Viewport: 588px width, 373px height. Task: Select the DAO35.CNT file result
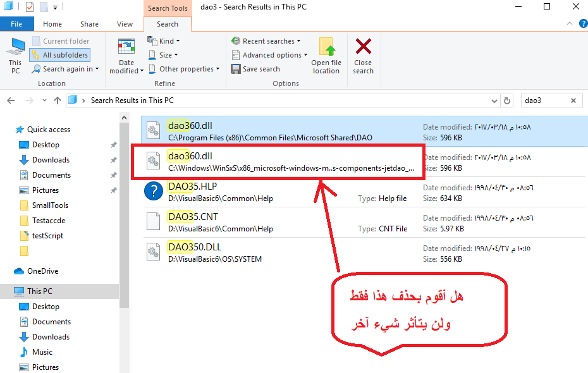pyautogui.click(x=365, y=223)
